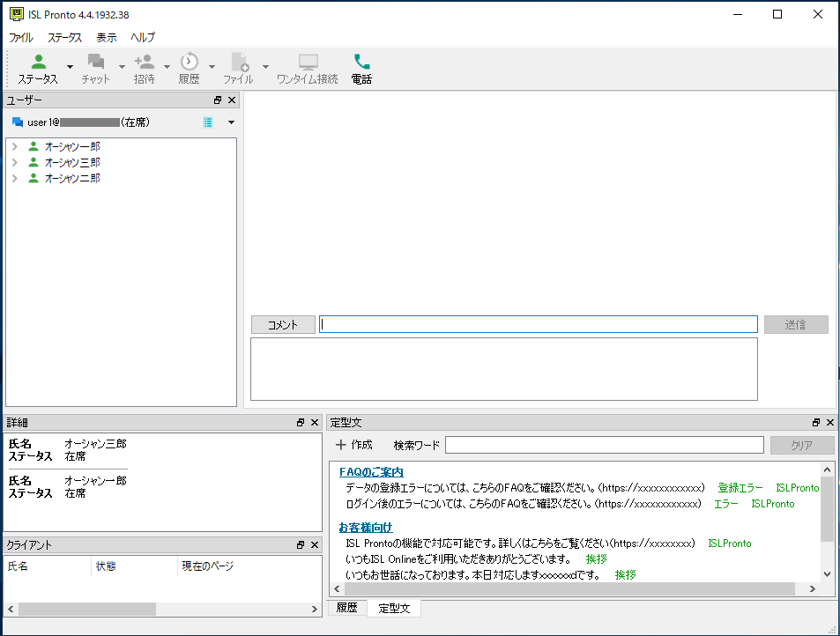
Task: Open the 表示 menu
Action: 106,38
